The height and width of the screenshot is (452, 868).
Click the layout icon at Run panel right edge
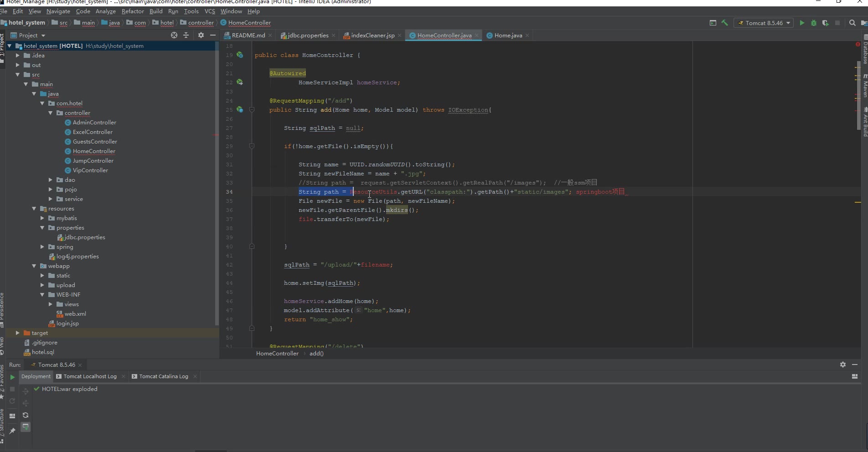click(855, 376)
